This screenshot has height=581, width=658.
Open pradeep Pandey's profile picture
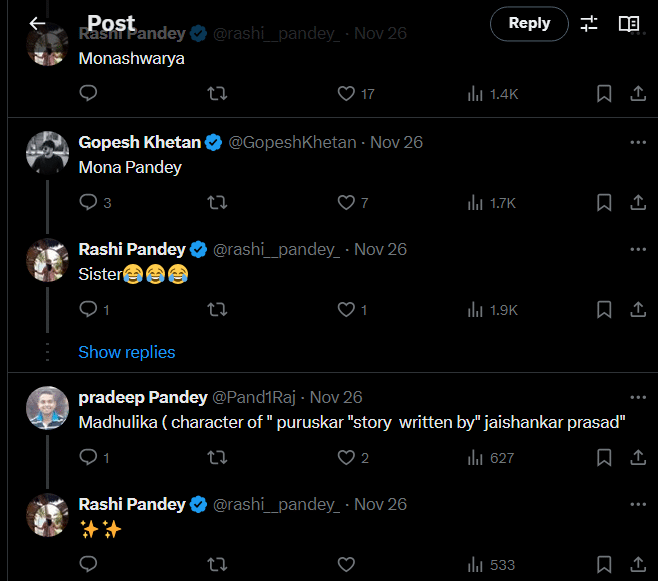[x=46, y=405]
